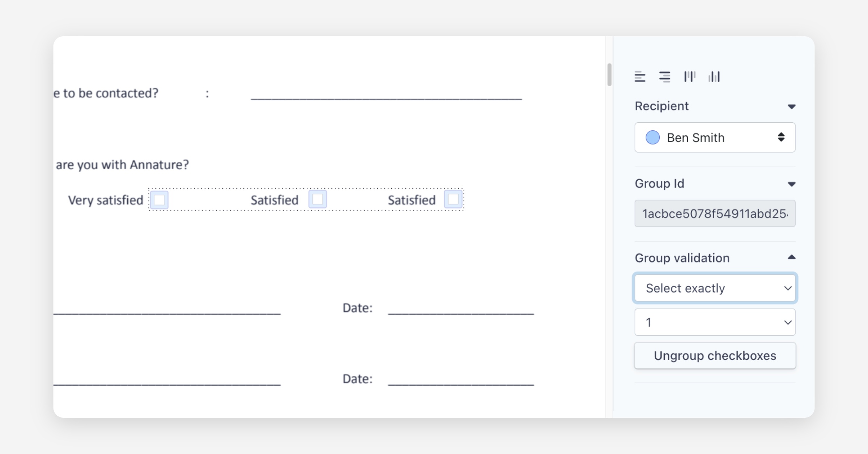Click the up-down arrows in the recipient selector

click(781, 137)
